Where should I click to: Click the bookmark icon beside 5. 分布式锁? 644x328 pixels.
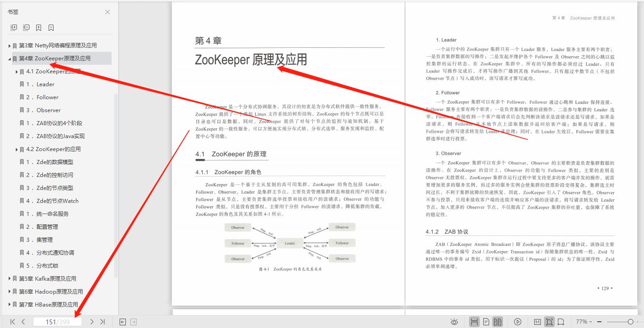pyautogui.click(x=22, y=266)
